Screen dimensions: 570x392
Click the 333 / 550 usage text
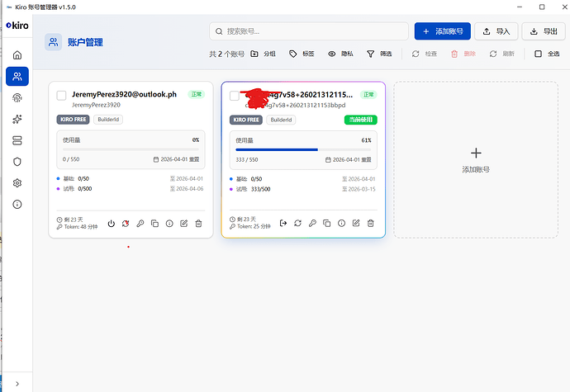pos(247,160)
